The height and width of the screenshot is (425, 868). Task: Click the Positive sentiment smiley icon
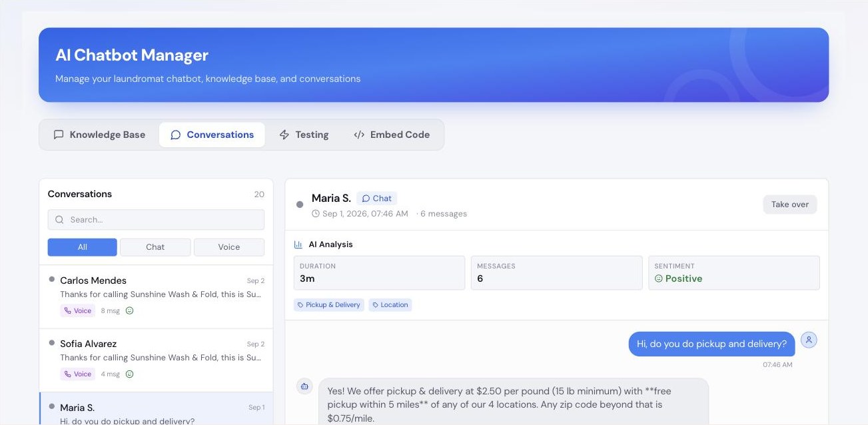(x=659, y=278)
